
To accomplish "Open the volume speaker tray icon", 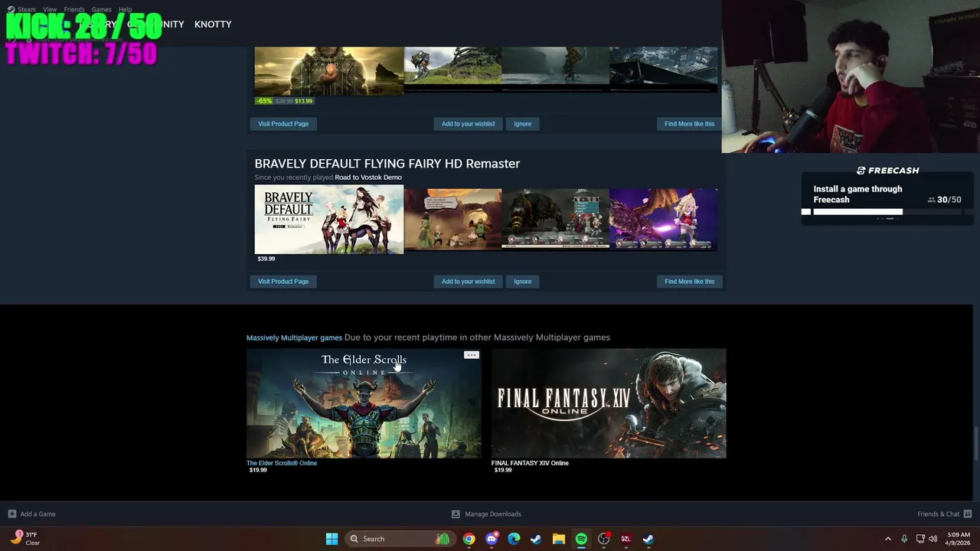I will (x=933, y=539).
